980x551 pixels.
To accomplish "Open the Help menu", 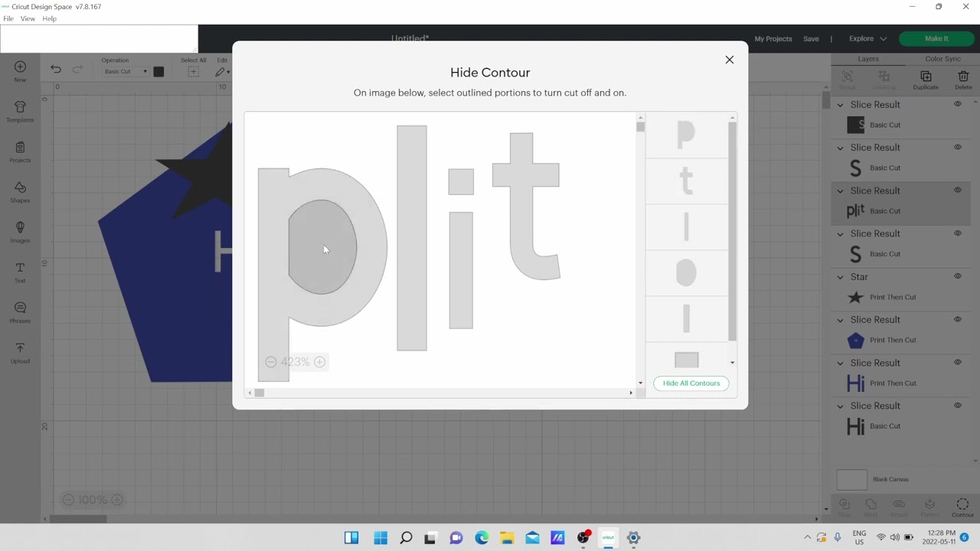I will pos(49,18).
